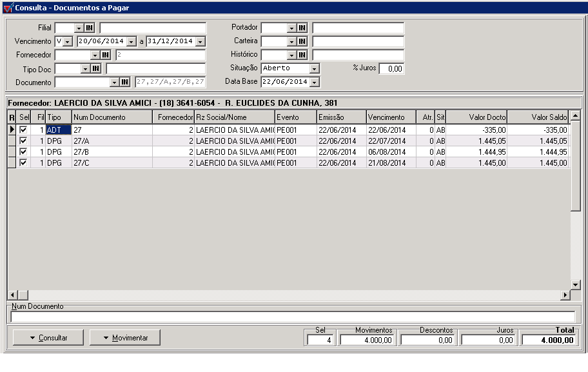This screenshot has height=372, width=588.
Task: Click the IN filter icon beside Histórico
Action: coord(302,55)
